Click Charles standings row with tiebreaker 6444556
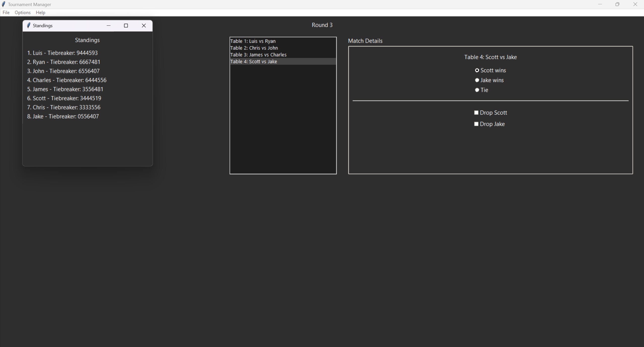The width and height of the screenshot is (644, 347). coord(67,80)
